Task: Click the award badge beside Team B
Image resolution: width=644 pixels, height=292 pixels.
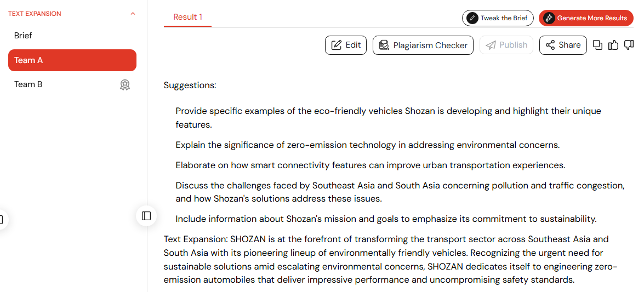Action: [x=125, y=85]
